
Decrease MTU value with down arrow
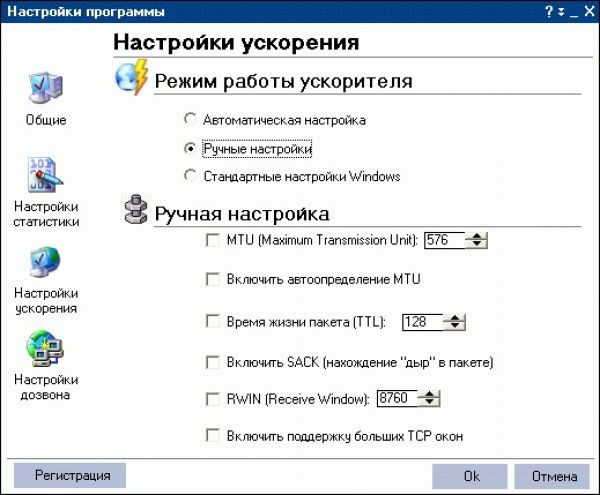476,244
